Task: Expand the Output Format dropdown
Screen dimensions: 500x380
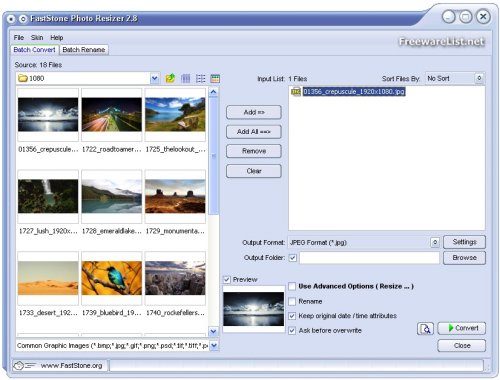Action: click(x=435, y=242)
